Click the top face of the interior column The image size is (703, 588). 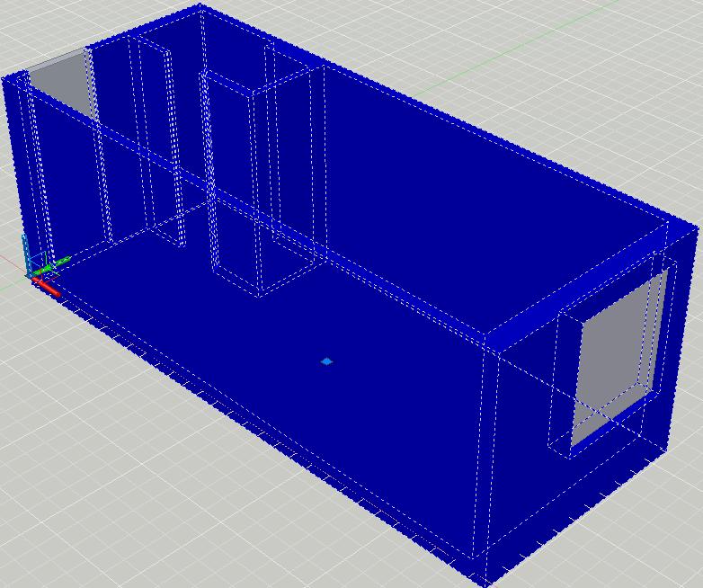(x=261, y=79)
